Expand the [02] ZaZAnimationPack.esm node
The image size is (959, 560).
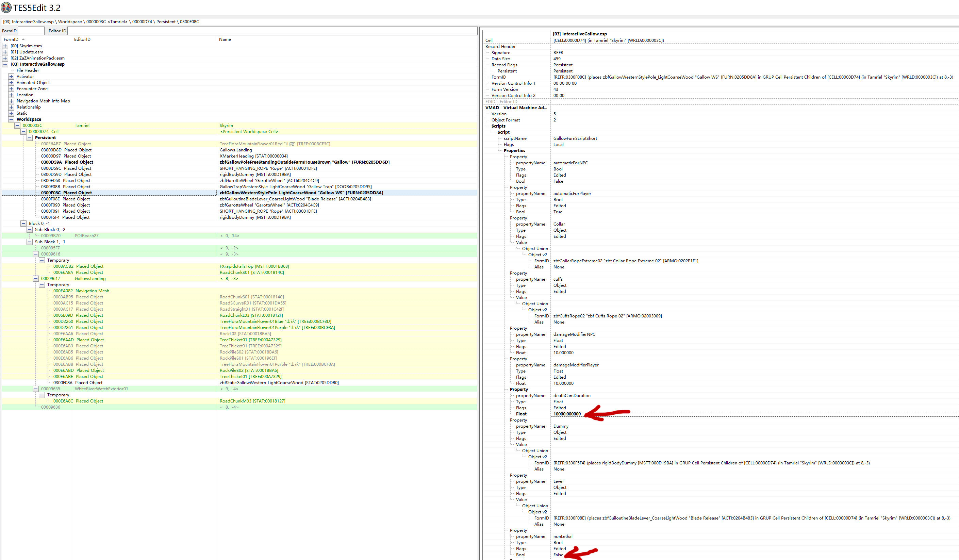pos(5,58)
